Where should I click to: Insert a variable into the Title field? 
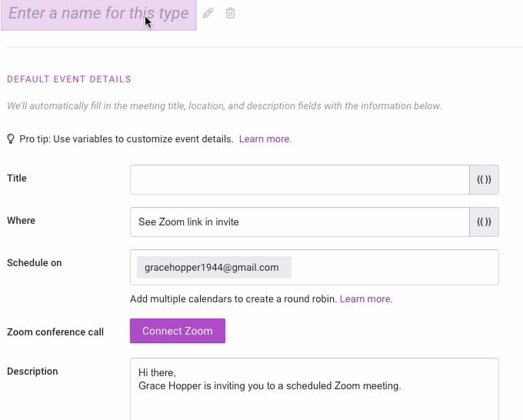pos(484,179)
